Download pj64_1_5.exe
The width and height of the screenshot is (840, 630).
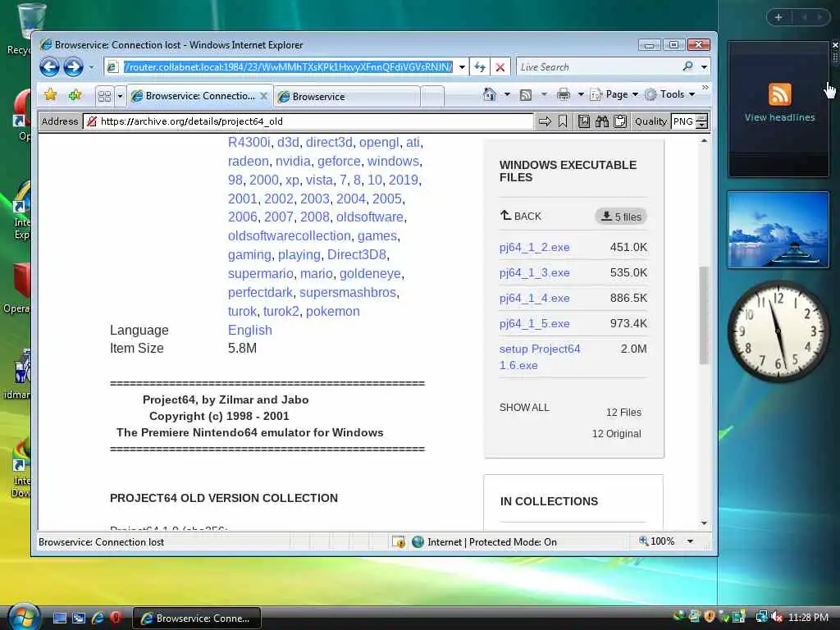click(534, 323)
